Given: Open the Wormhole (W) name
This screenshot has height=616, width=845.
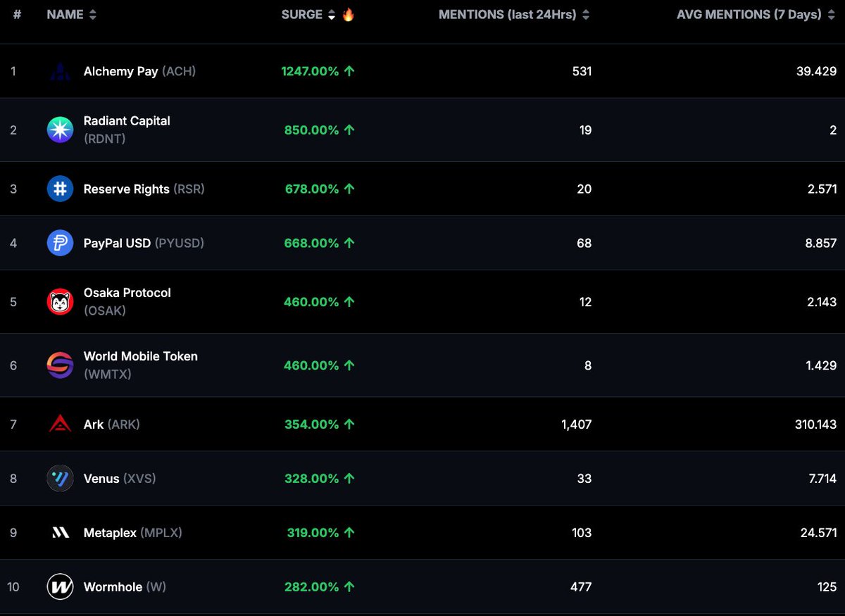Looking at the screenshot, I should (x=125, y=587).
